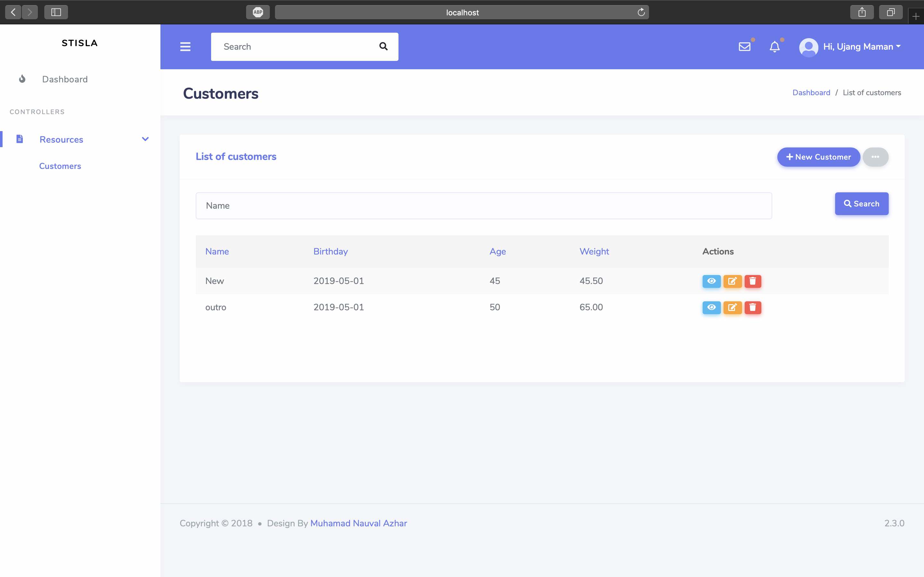This screenshot has width=924, height=577.
Task: Edit the customer named outro
Action: click(732, 308)
